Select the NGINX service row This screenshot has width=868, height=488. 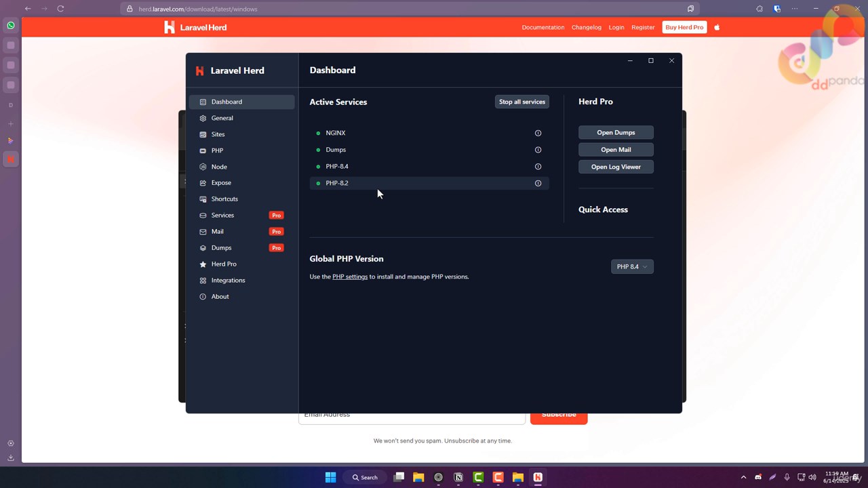[x=429, y=134]
